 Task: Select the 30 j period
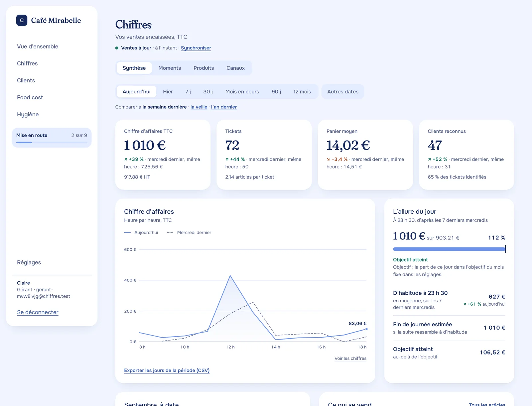pyautogui.click(x=208, y=92)
